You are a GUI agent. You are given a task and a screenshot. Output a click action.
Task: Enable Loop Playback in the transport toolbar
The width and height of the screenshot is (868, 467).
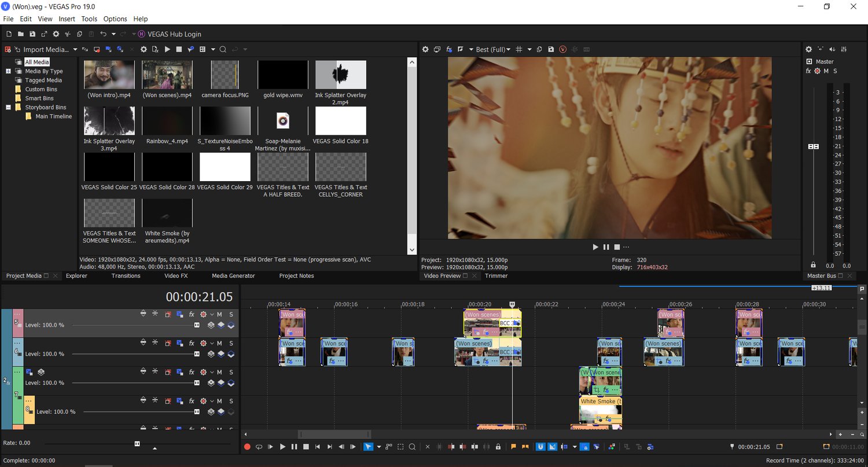point(259,447)
